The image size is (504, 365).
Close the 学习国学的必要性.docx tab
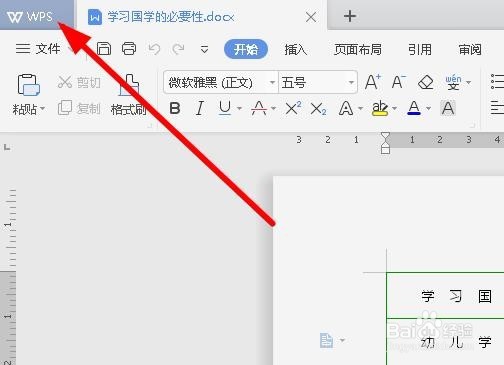[311, 17]
